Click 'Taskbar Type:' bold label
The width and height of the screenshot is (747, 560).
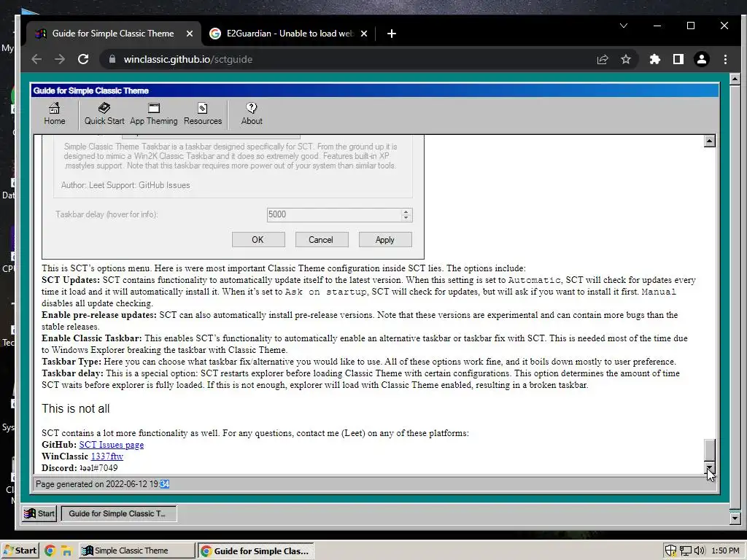(x=71, y=362)
